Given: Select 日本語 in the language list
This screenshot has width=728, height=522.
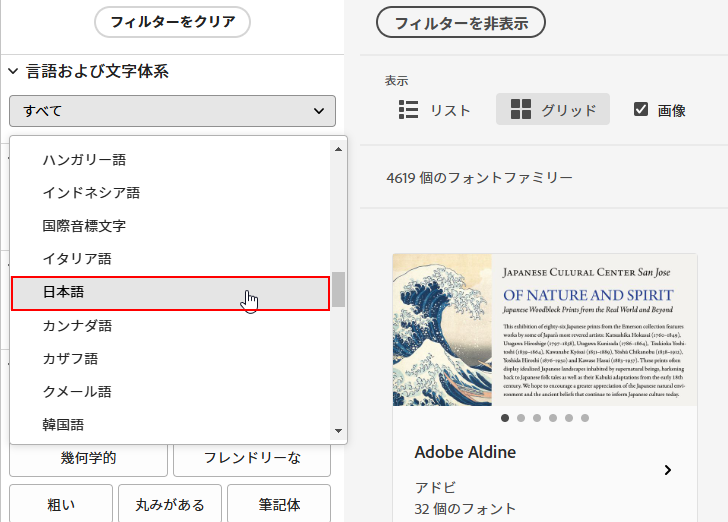Looking at the screenshot, I should (x=170, y=293).
